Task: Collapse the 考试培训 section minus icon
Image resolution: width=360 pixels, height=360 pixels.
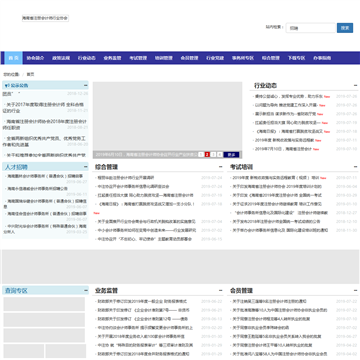Action: point(356,167)
